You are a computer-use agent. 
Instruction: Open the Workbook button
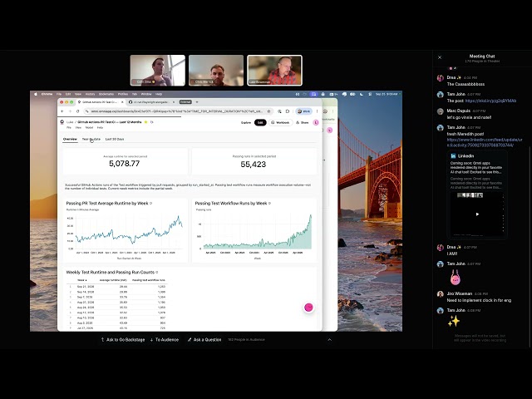(280, 122)
